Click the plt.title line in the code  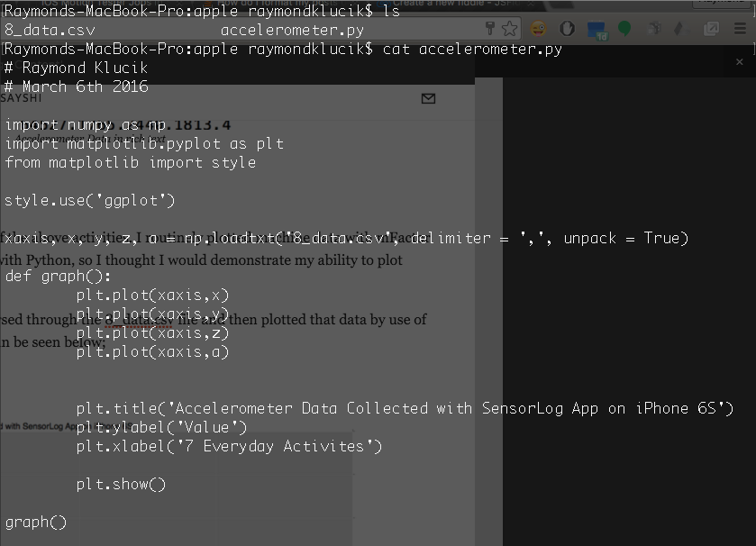[405, 409]
